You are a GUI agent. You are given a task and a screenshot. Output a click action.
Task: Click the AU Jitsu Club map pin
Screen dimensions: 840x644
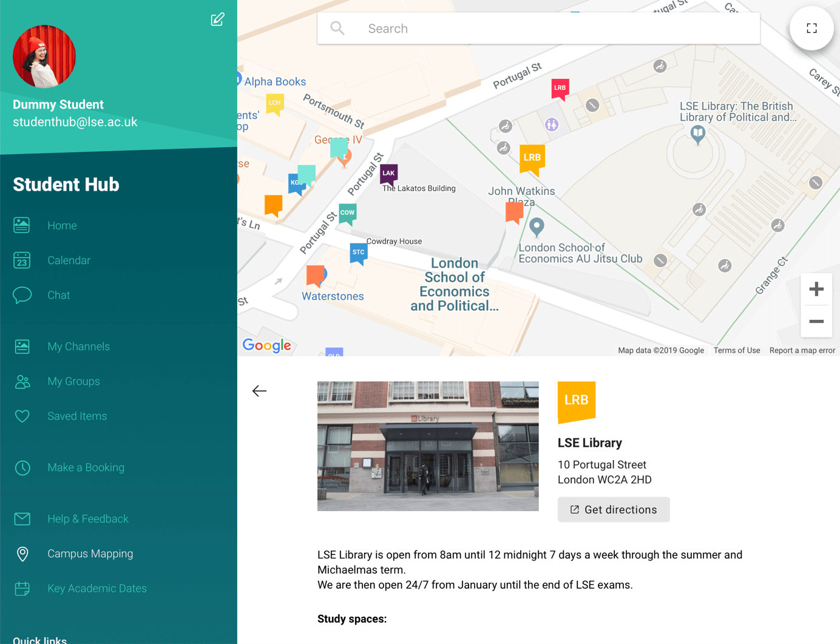[537, 227]
